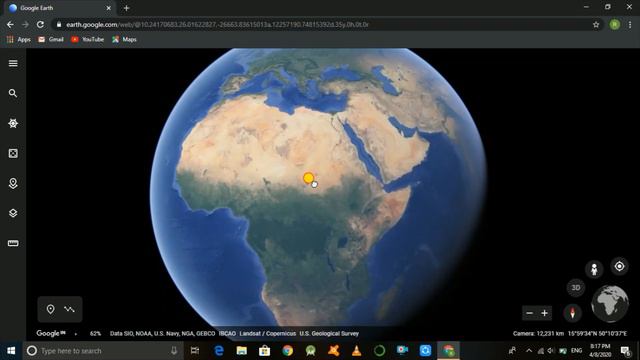Fly to my current location
This screenshot has width=640, height=360.
click(620, 266)
